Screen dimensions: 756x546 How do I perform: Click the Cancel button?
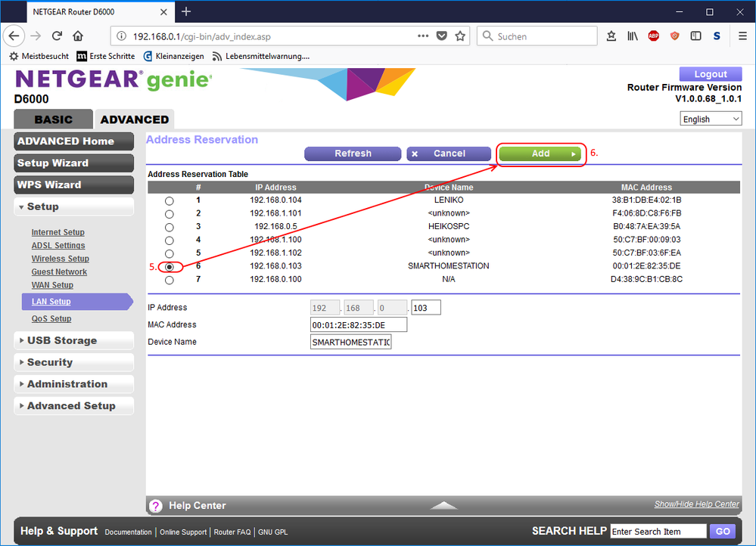click(x=449, y=154)
